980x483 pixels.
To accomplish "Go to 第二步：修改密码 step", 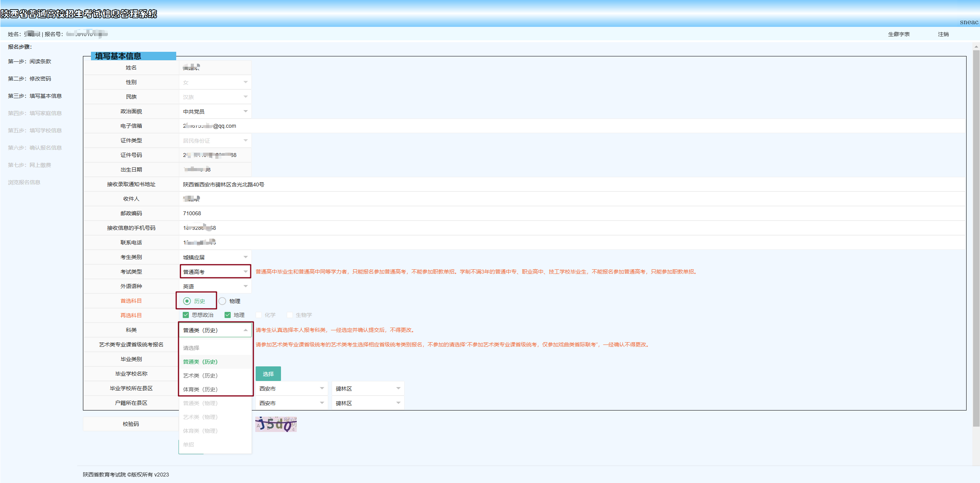I will point(30,79).
